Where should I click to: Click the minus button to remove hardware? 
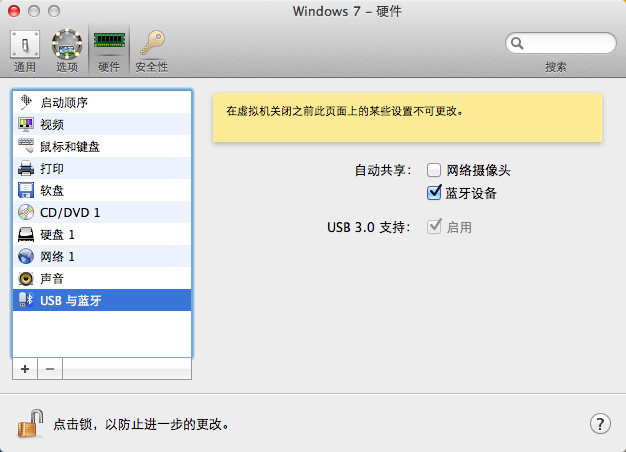click(x=49, y=369)
